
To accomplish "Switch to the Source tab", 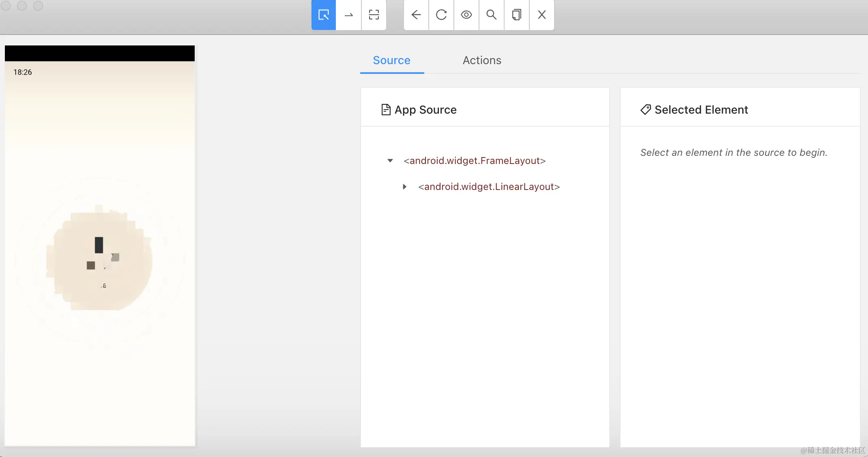I will click(391, 60).
